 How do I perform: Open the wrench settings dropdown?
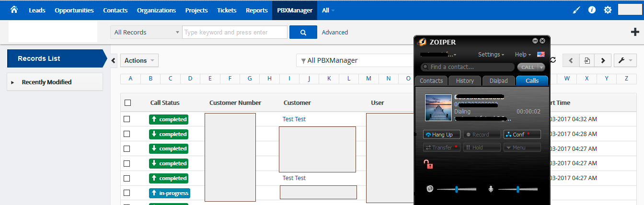tap(625, 60)
